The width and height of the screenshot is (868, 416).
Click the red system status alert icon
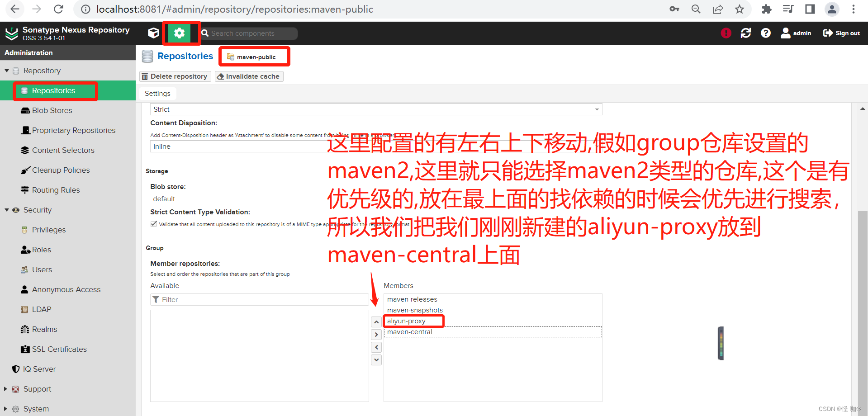click(726, 33)
